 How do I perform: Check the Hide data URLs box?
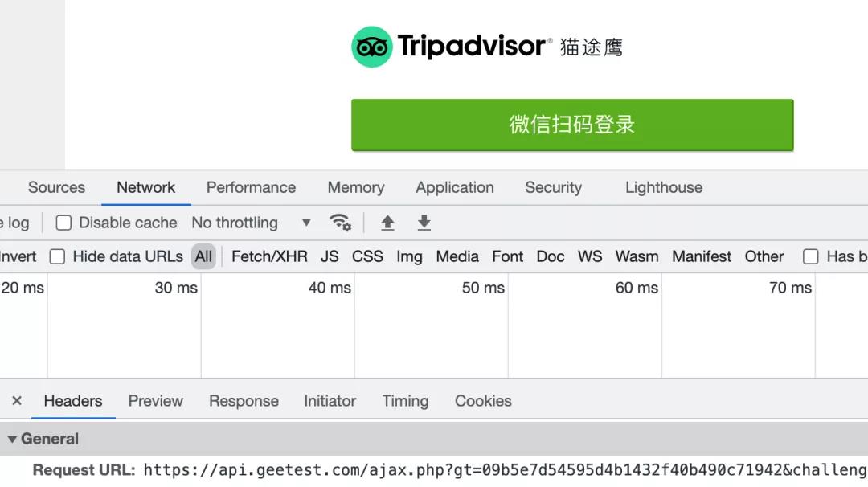click(x=57, y=256)
